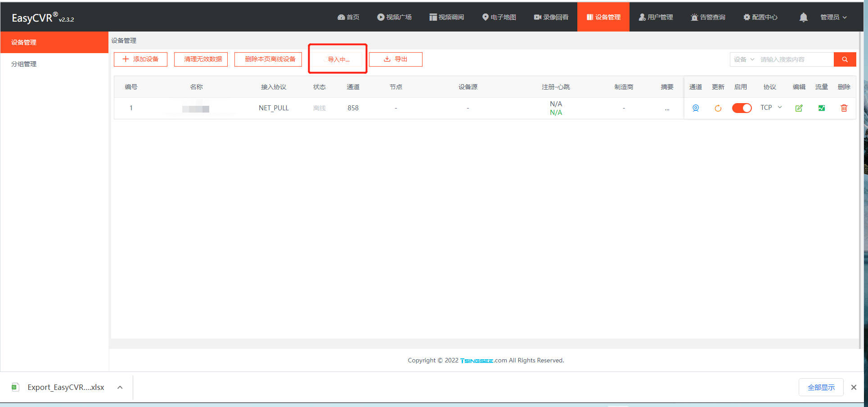Open 配置中心 in the top navigation
Screen dimensions: 868x407
[760, 17]
